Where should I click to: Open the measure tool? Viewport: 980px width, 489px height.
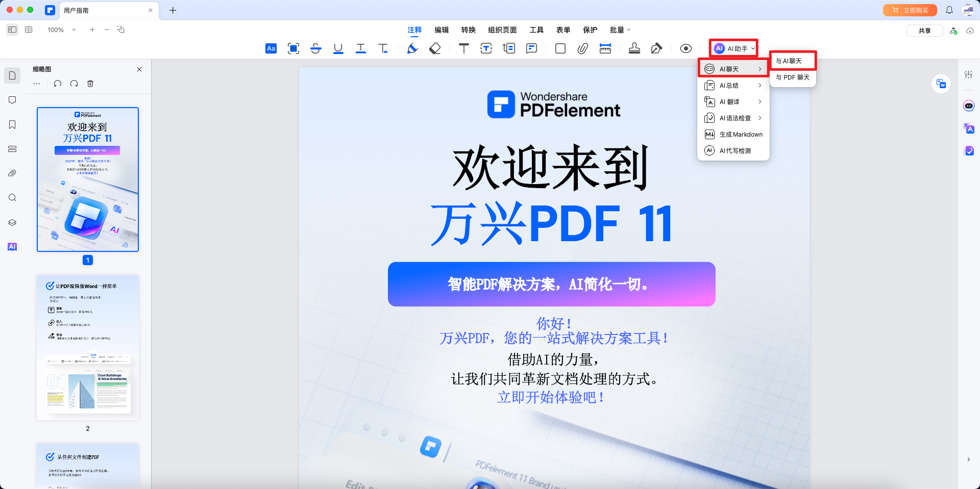[x=605, y=48]
